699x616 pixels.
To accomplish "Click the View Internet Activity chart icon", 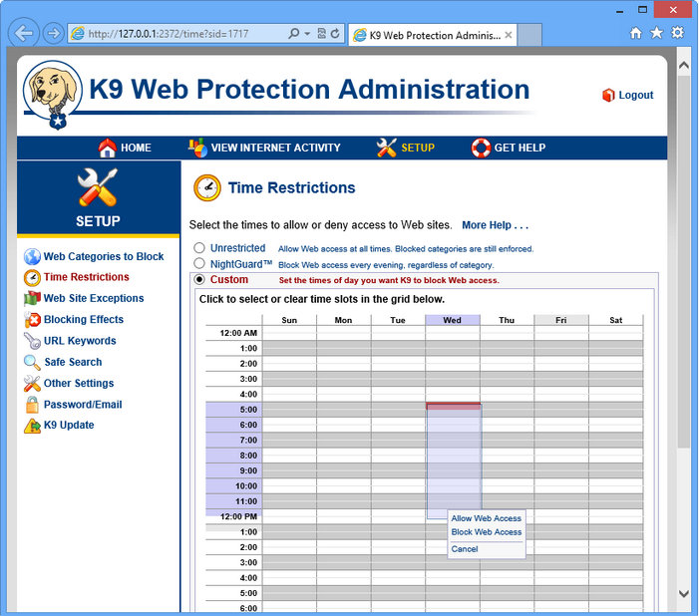I will tap(197, 148).
